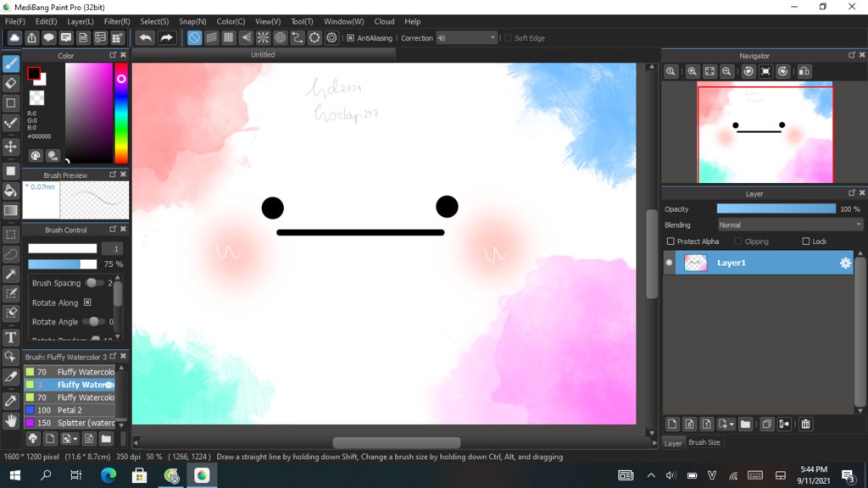
Task: Expand the new layer type dropdown arrow
Action: click(732, 424)
